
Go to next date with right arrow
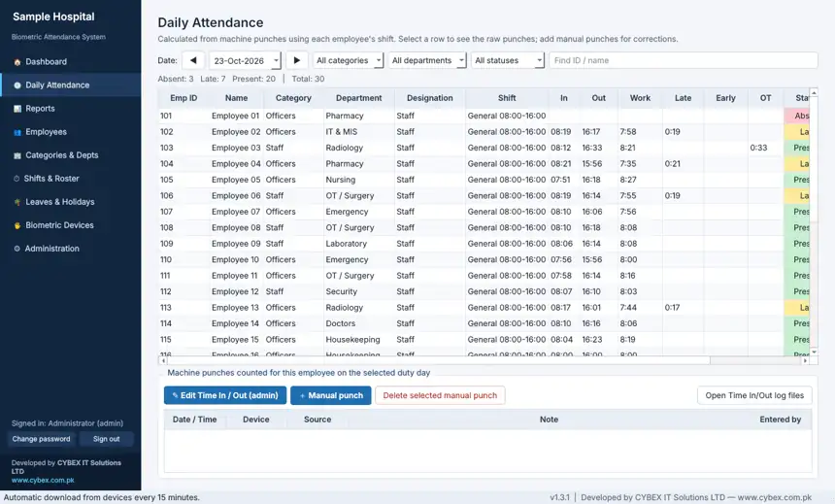[296, 60]
